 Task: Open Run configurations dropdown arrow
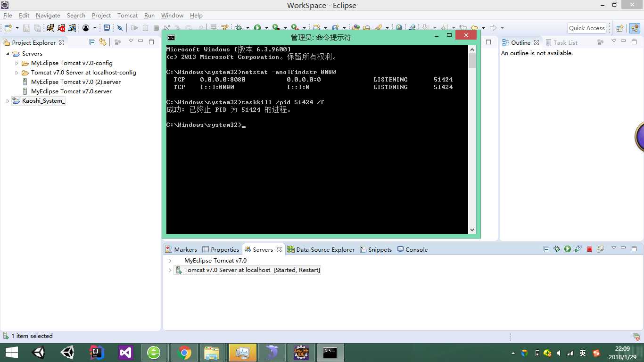(266, 28)
